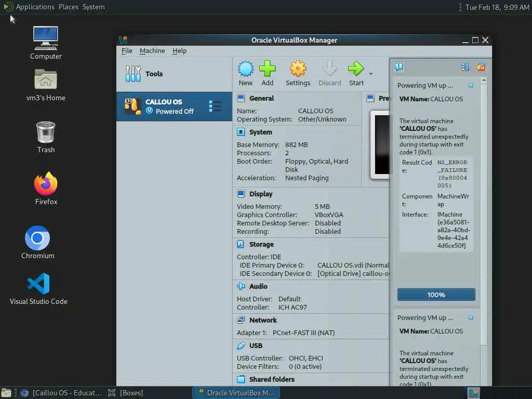Image resolution: width=532 pixels, height=399 pixels.
Task: Click the Storage section header
Action: pos(261,244)
